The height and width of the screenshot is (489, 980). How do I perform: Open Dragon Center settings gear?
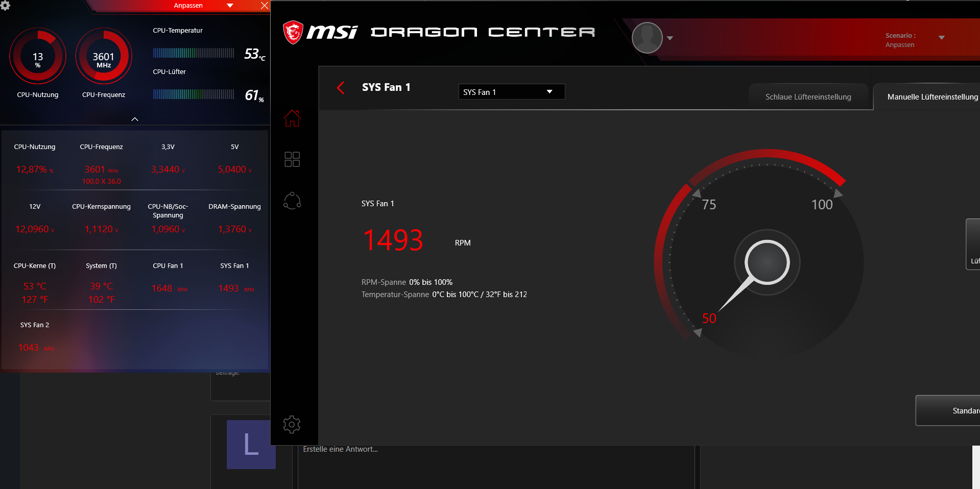[x=292, y=424]
